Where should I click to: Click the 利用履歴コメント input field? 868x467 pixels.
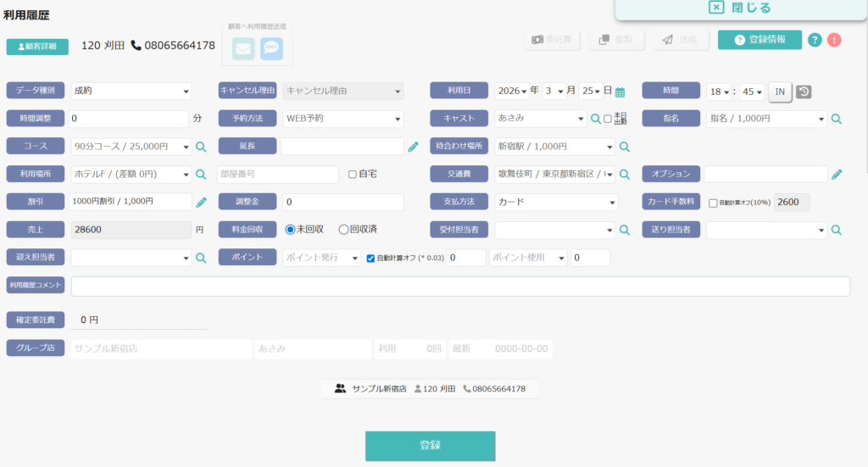460,286
